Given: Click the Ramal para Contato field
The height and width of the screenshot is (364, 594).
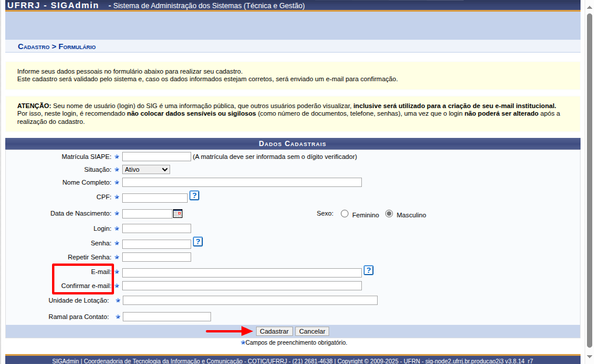Looking at the screenshot, I should [167, 317].
